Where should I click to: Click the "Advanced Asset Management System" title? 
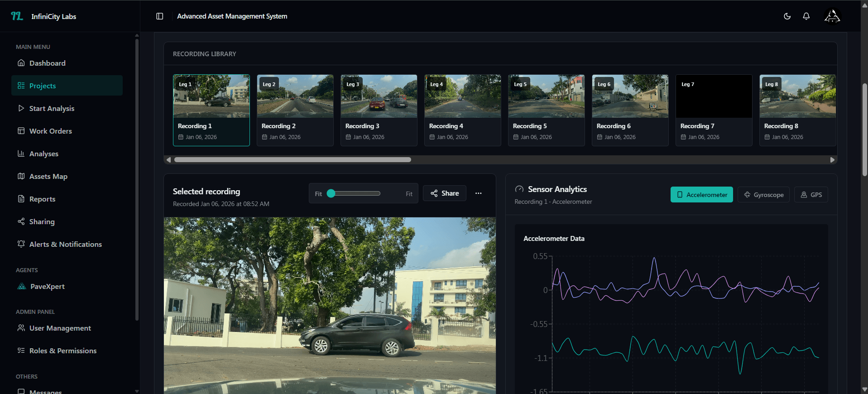232,16
